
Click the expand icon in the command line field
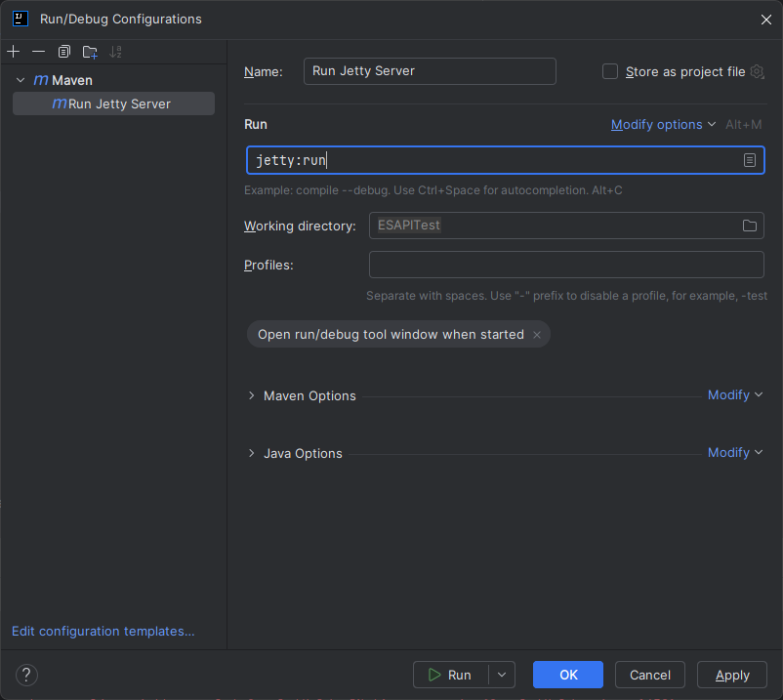pos(749,160)
